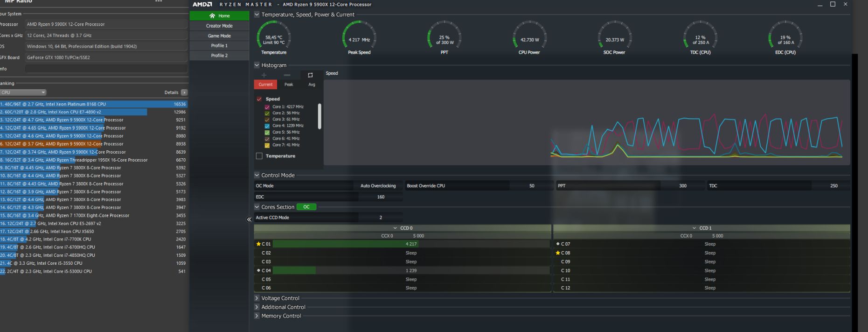Click the gold star on core C 01
Image resolution: width=868 pixels, height=332 pixels.
tap(258, 244)
